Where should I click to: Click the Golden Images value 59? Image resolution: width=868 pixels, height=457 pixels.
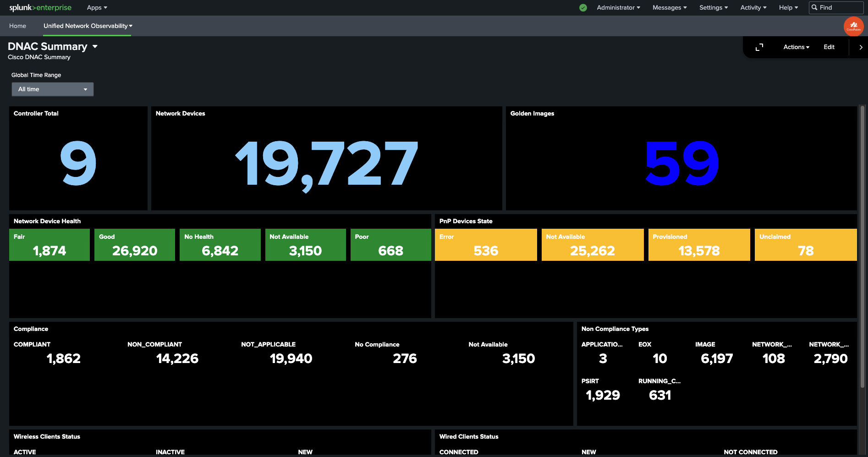click(681, 164)
